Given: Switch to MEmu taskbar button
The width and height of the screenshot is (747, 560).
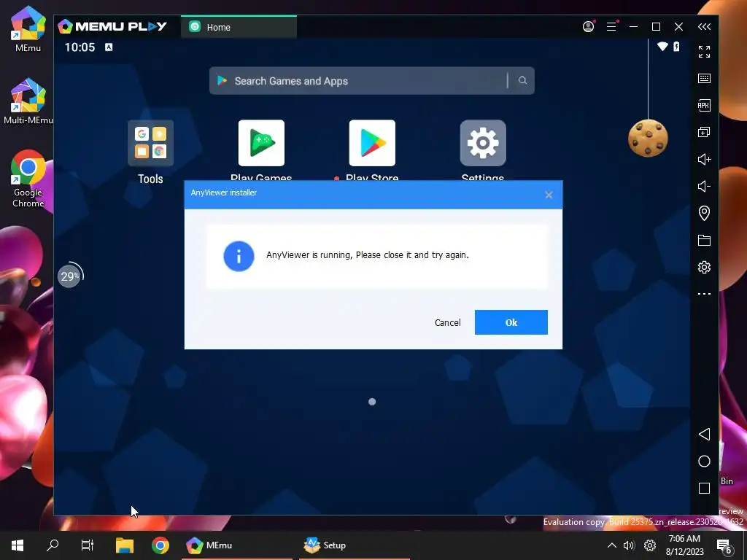Looking at the screenshot, I should pos(237,545).
